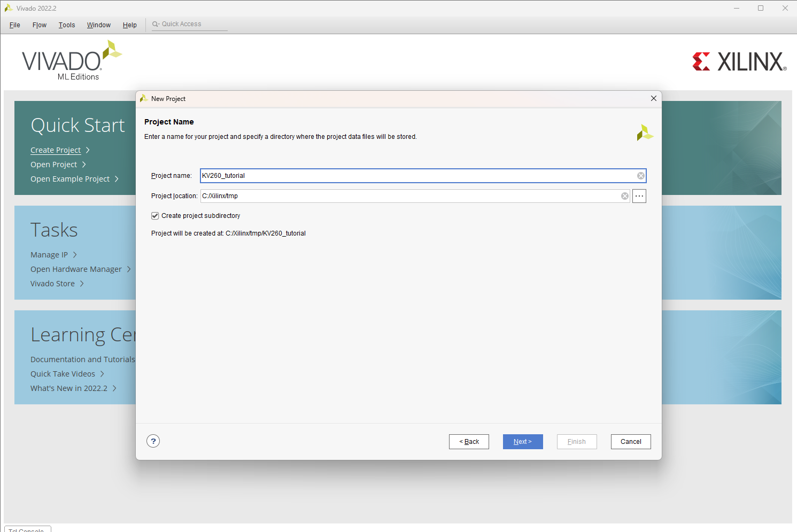The image size is (797, 532).
Task: Click the Tcl Console tab
Action: pos(27,529)
